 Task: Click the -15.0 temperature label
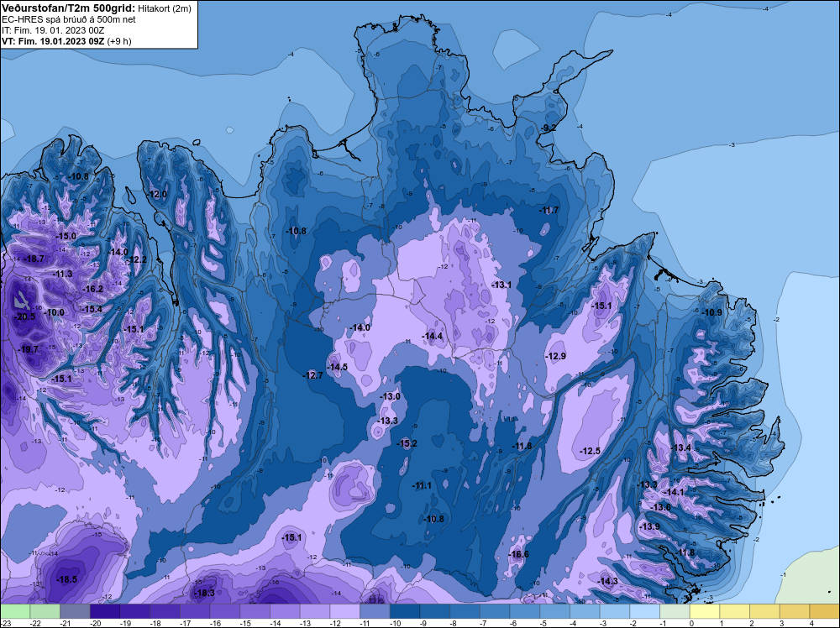66,236
